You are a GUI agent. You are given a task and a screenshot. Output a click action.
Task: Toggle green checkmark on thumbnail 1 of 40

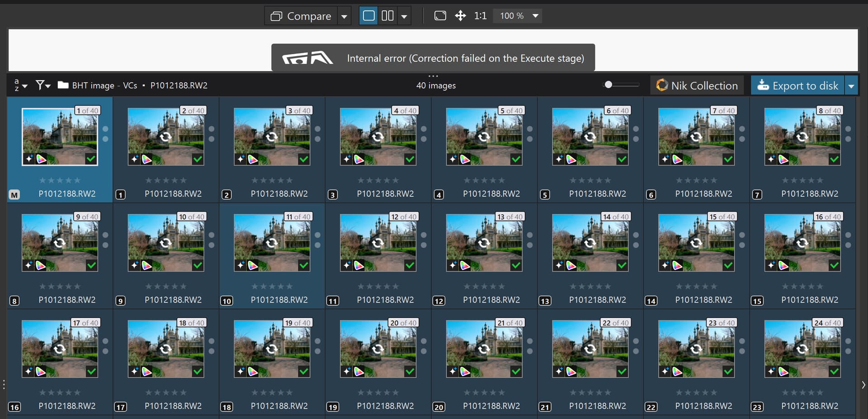[91, 159]
